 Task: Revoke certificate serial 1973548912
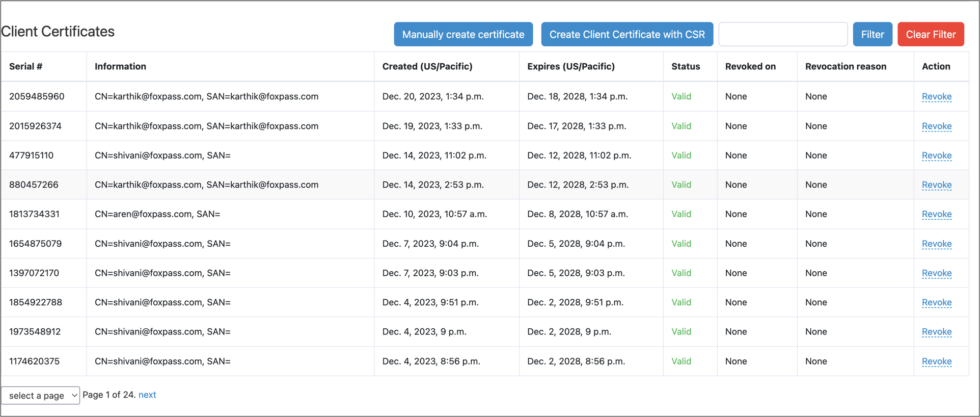click(x=936, y=331)
